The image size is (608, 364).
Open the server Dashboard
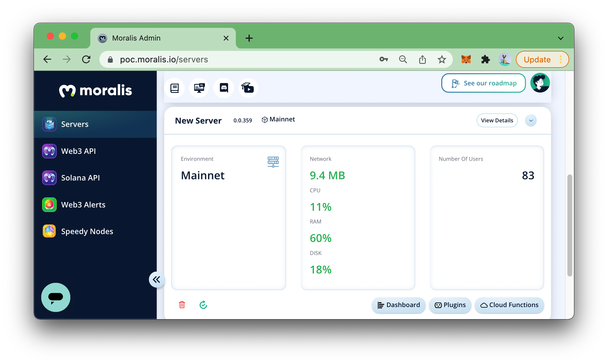(x=399, y=305)
